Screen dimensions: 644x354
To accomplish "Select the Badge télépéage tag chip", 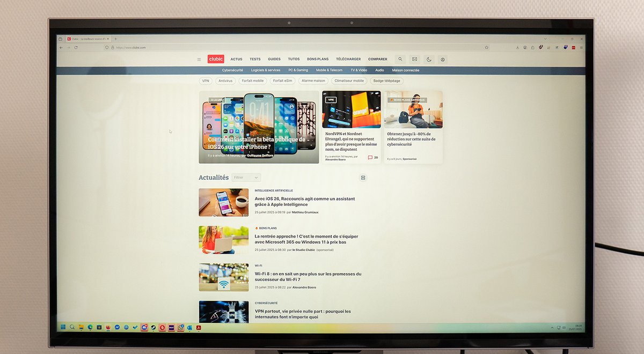I will click(387, 81).
